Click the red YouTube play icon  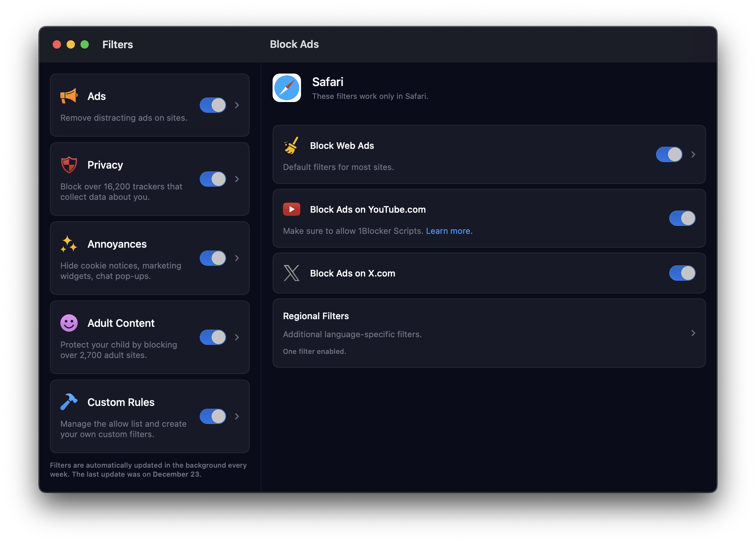pyautogui.click(x=292, y=209)
